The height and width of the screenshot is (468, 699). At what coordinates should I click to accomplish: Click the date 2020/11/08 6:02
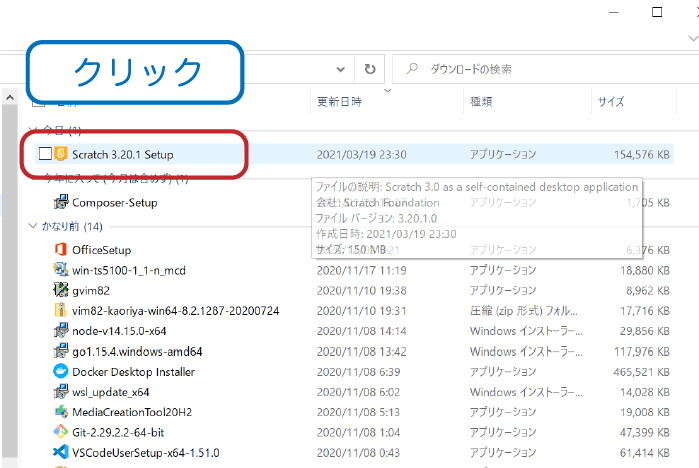(358, 392)
